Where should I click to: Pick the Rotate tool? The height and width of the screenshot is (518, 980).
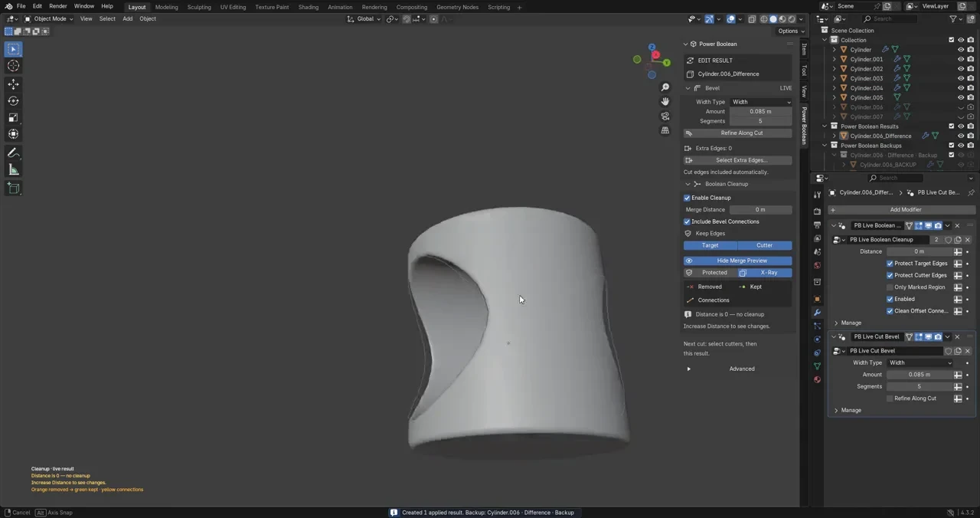tap(13, 100)
